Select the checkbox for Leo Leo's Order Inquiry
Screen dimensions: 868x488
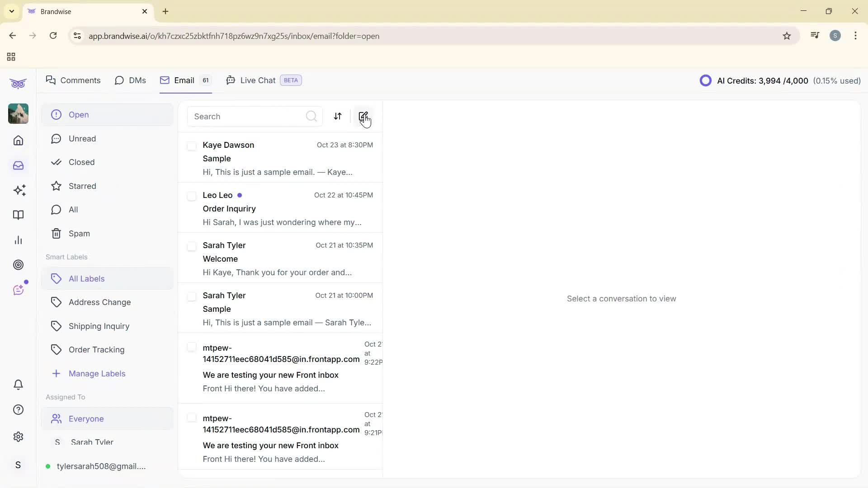pos(192,196)
